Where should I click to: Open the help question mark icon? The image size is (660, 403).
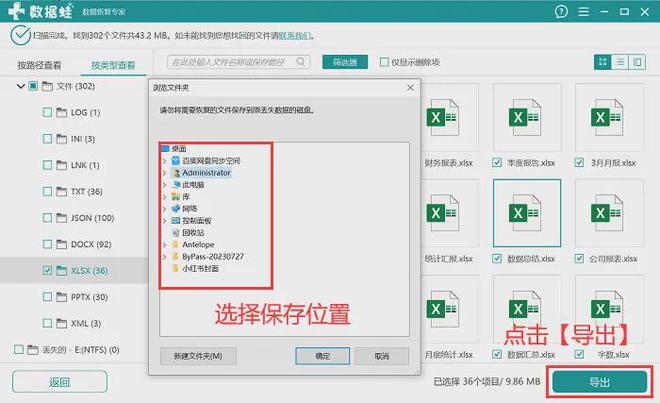pos(561,11)
